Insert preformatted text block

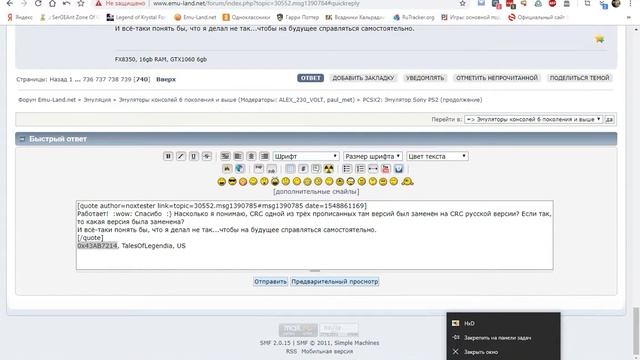tap(225, 156)
